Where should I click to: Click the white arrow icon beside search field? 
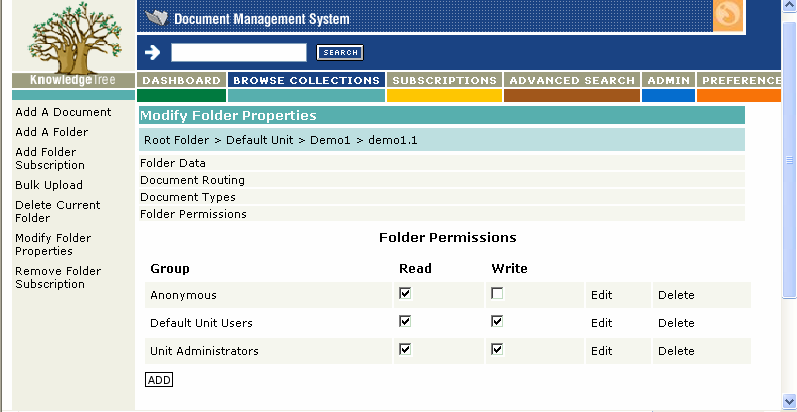(152, 52)
